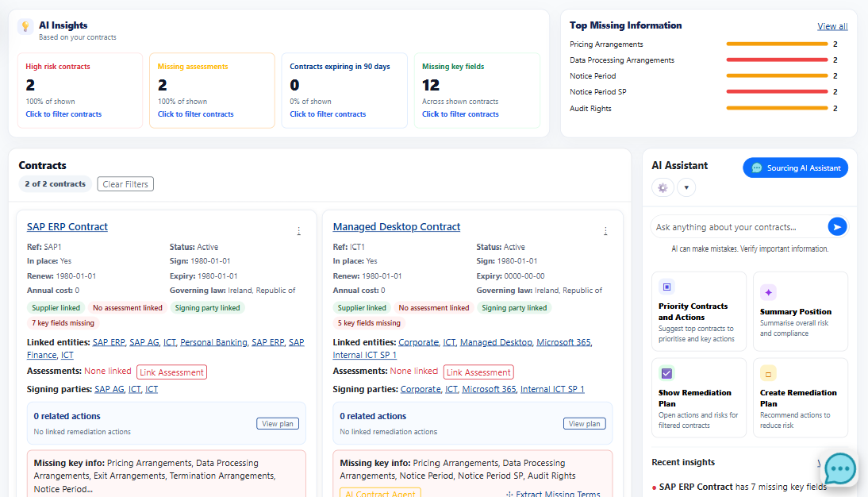Select the Audit Rights progress bar
868x497 pixels.
(x=777, y=109)
